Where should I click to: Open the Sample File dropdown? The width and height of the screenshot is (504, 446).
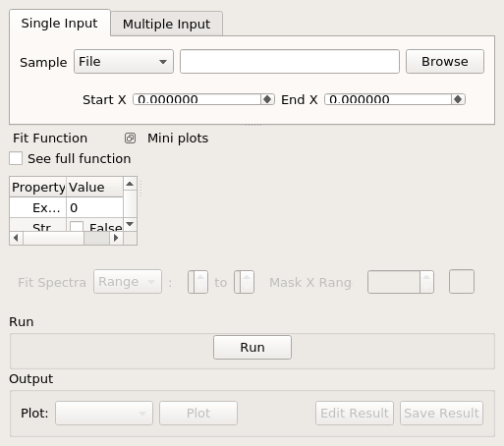pyautogui.click(x=124, y=62)
